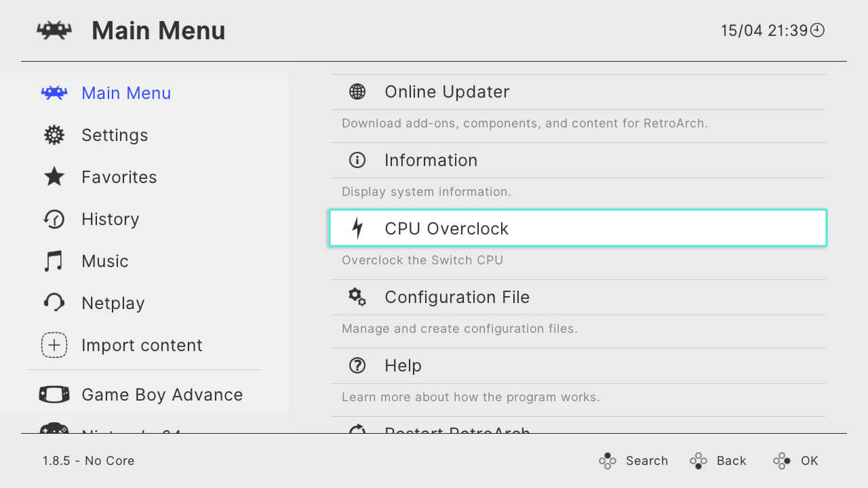868x488 pixels.
Task: Click "Manage and create configuration files." description
Action: (460, 329)
